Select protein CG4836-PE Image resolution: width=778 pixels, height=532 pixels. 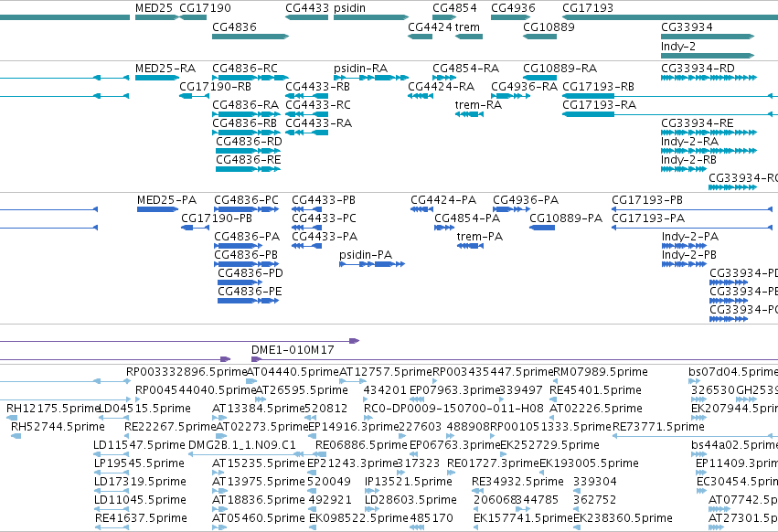pyautogui.click(x=248, y=301)
